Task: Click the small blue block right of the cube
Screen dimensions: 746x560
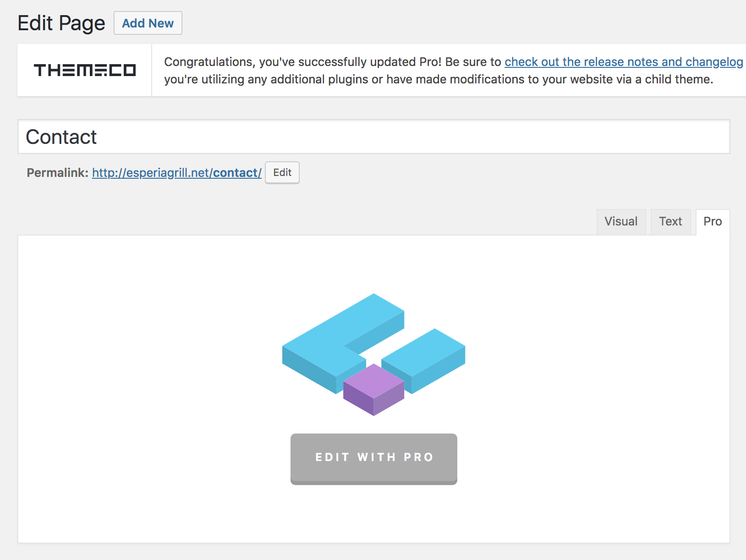Action: coord(424,361)
